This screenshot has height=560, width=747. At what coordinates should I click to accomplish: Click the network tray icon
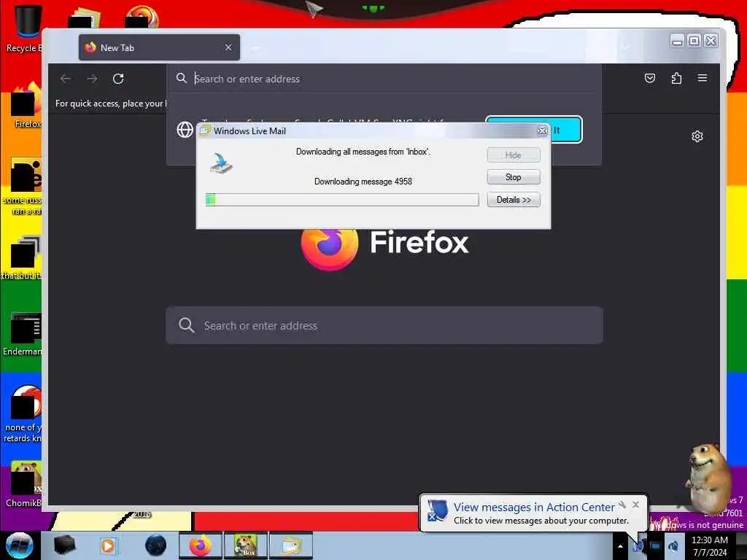pyautogui.click(x=655, y=546)
